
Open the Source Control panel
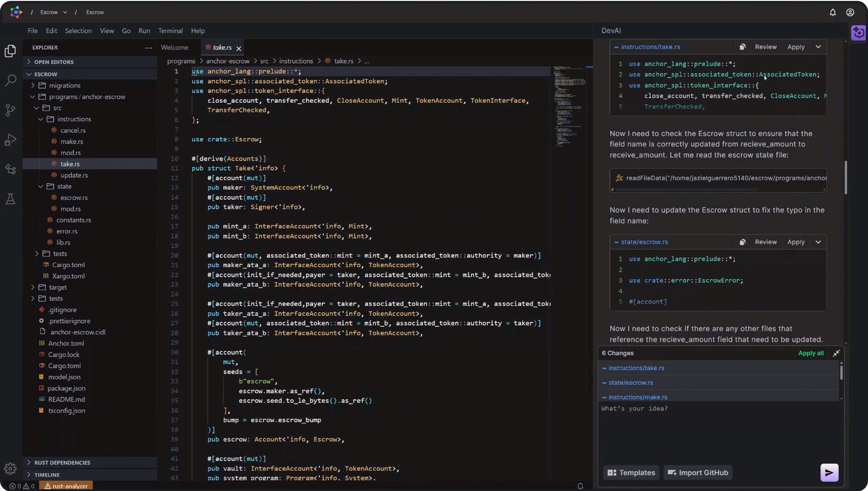pos(10,110)
